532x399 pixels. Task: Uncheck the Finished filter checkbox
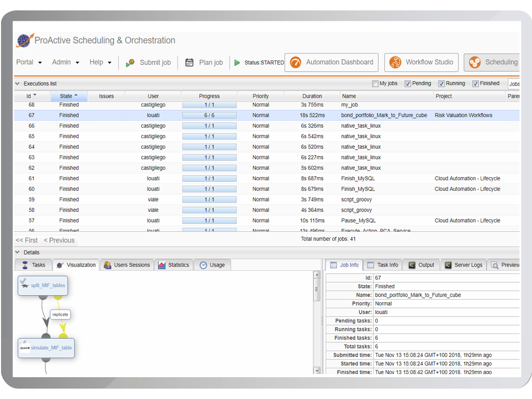click(x=475, y=84)
